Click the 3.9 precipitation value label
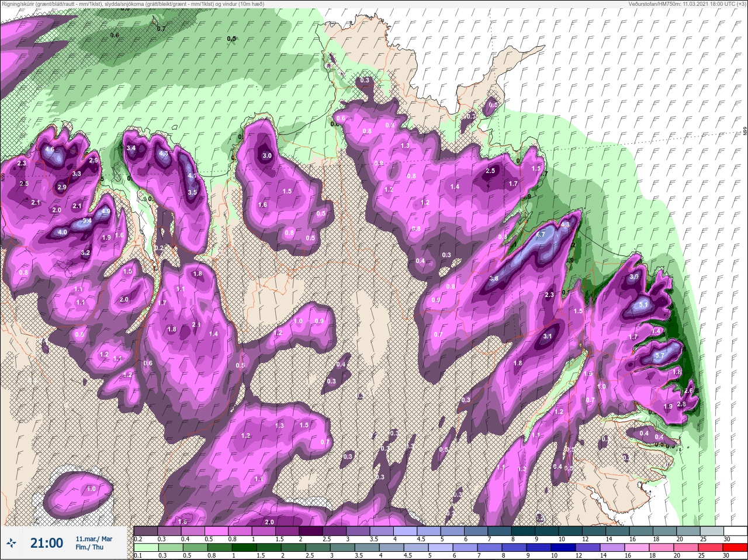The width and height of the screenshot is (748, 560). point(634,276)
